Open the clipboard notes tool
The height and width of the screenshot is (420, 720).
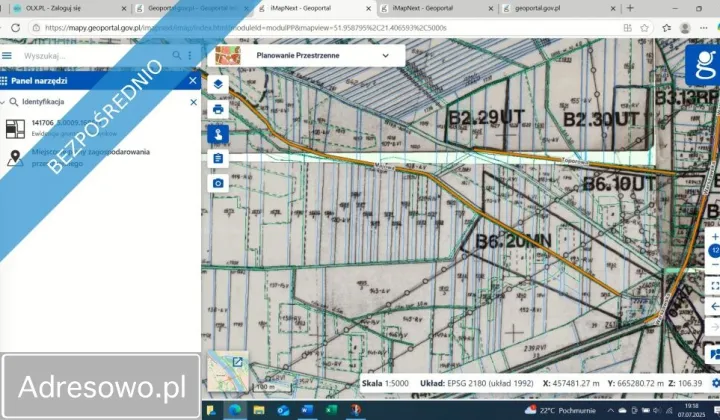tap(218, 158)
